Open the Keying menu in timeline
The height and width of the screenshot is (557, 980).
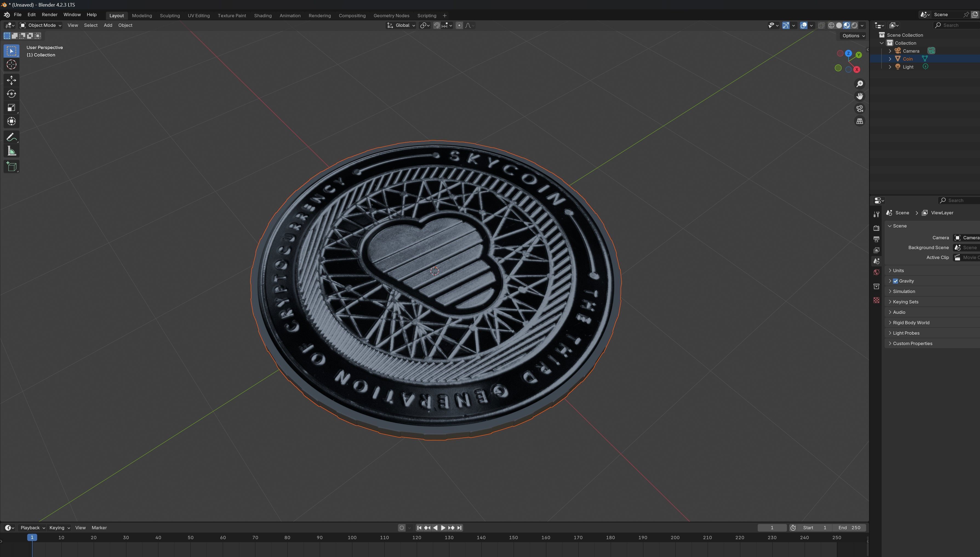60,528
